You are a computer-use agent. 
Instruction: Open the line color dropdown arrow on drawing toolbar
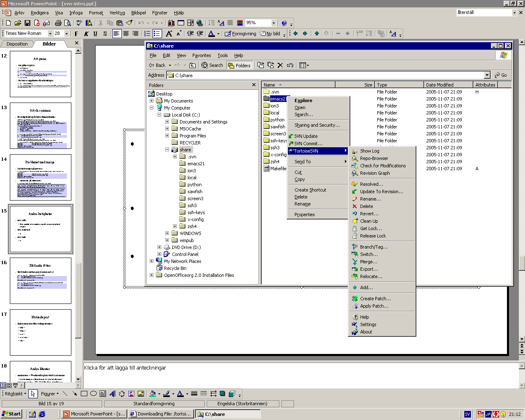173,394
